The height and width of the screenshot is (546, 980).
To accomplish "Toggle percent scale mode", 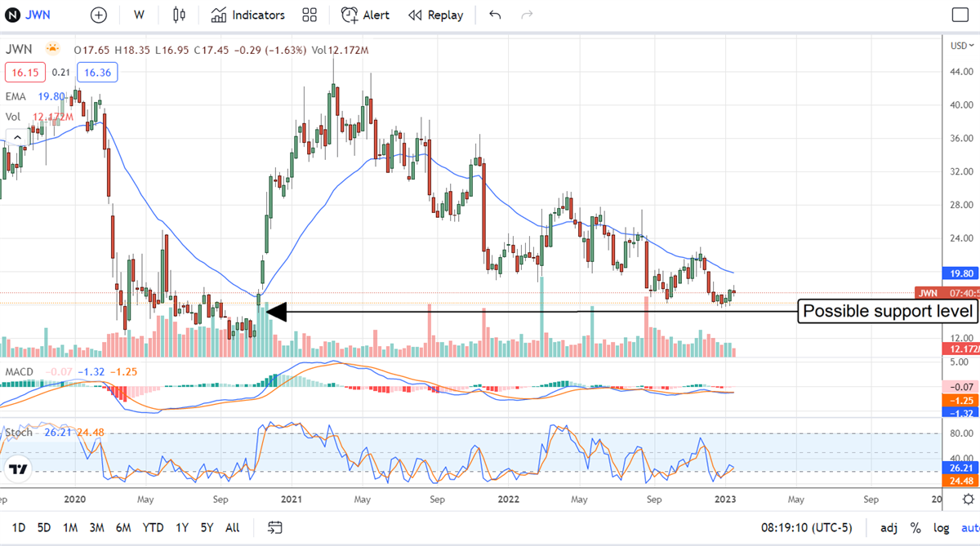I will [x=915, y=527].
